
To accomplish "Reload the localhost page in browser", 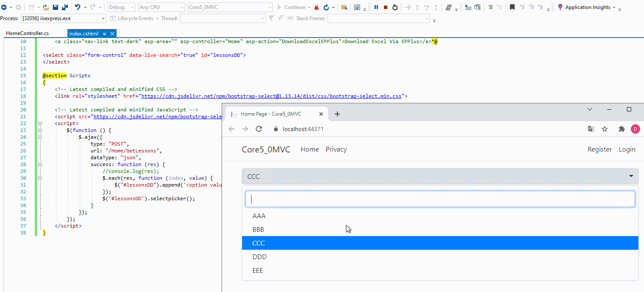I will tap(259, 129).
